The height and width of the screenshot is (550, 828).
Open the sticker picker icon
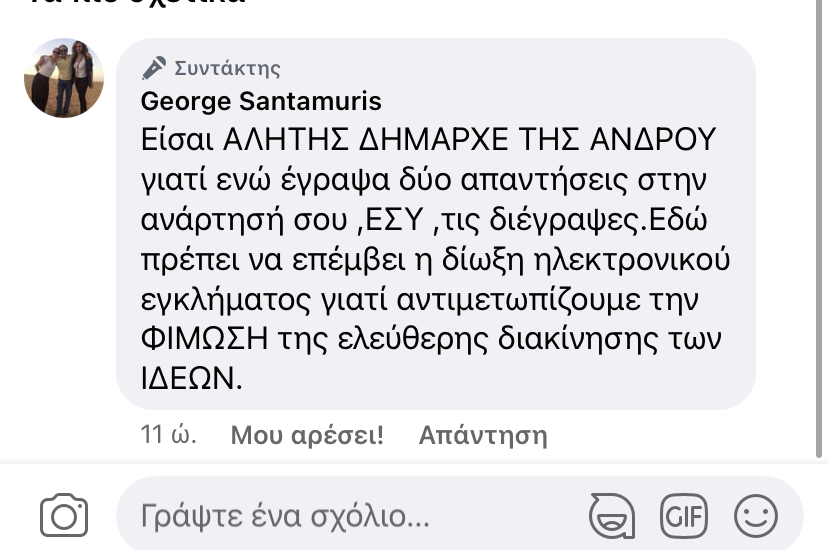tap(610, 516)
